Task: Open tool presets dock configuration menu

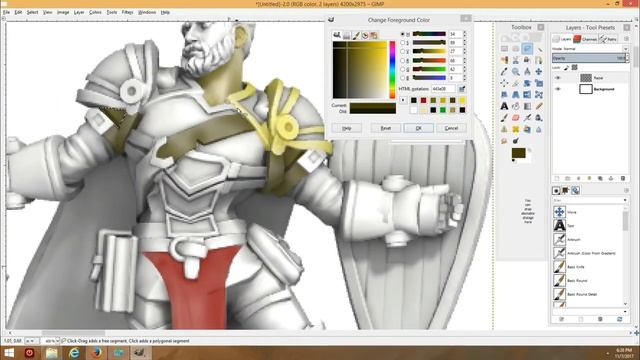Action: coord(627,190)
